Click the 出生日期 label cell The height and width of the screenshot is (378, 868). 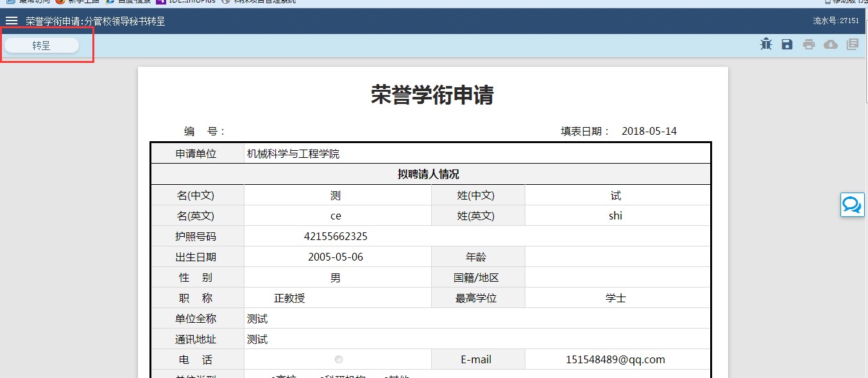click(x=197, y=257)
